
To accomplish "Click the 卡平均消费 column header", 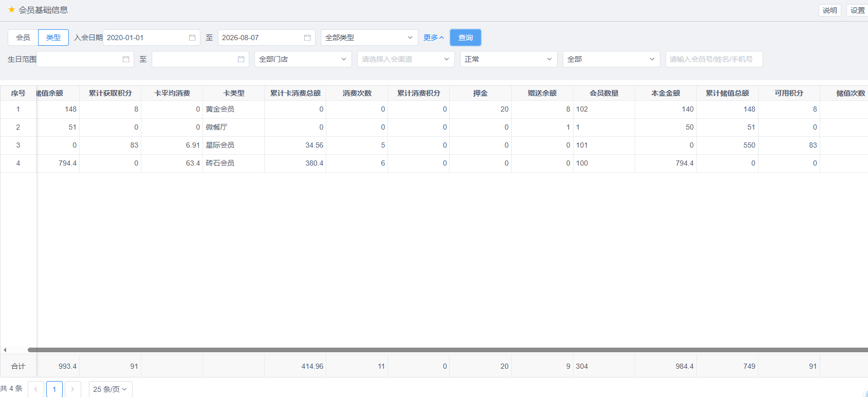I will pos(172,93).
